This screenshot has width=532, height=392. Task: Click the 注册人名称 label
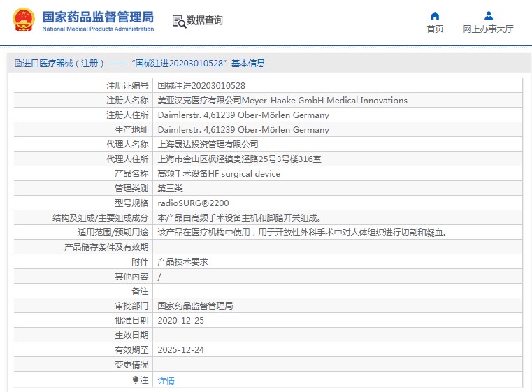pyautogui.click(x=127, y=101)
